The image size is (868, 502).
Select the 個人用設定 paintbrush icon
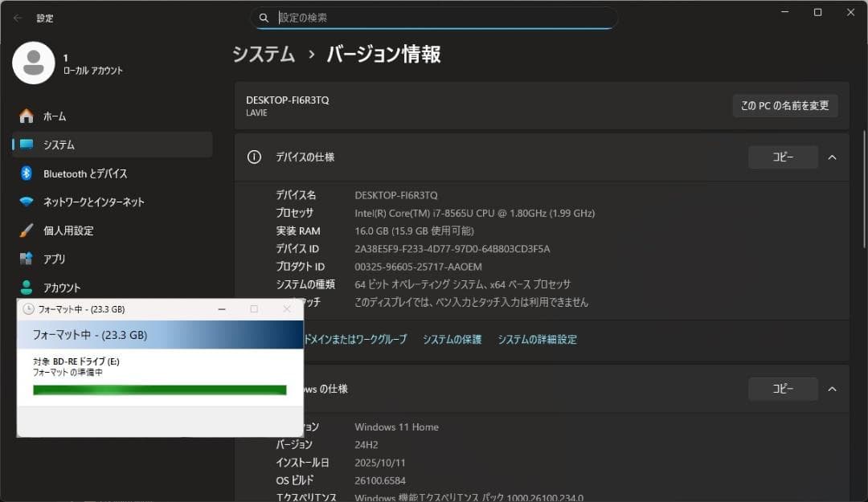[24, 231]
